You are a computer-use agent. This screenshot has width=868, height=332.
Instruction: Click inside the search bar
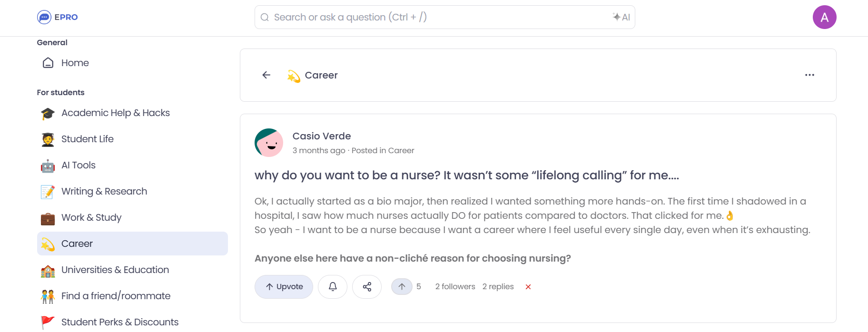(x=428, y=17)
